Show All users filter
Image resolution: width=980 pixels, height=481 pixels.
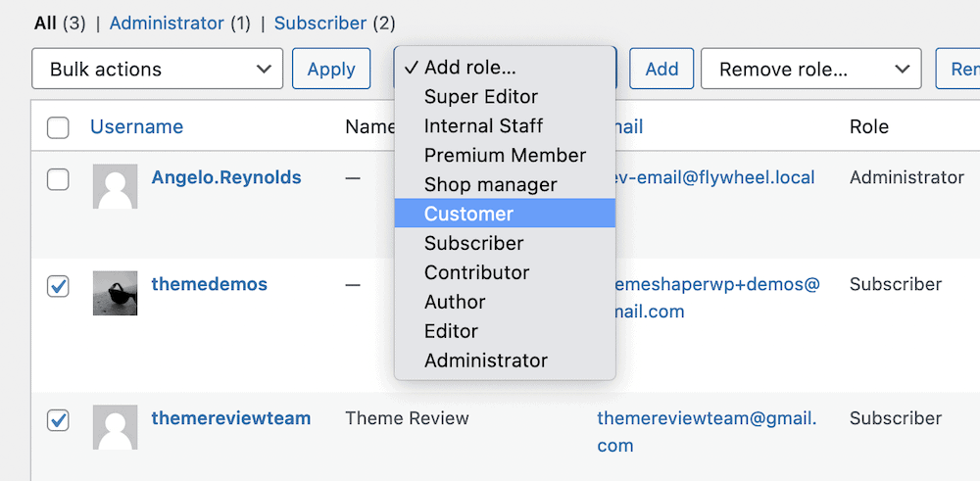[46, 24]
